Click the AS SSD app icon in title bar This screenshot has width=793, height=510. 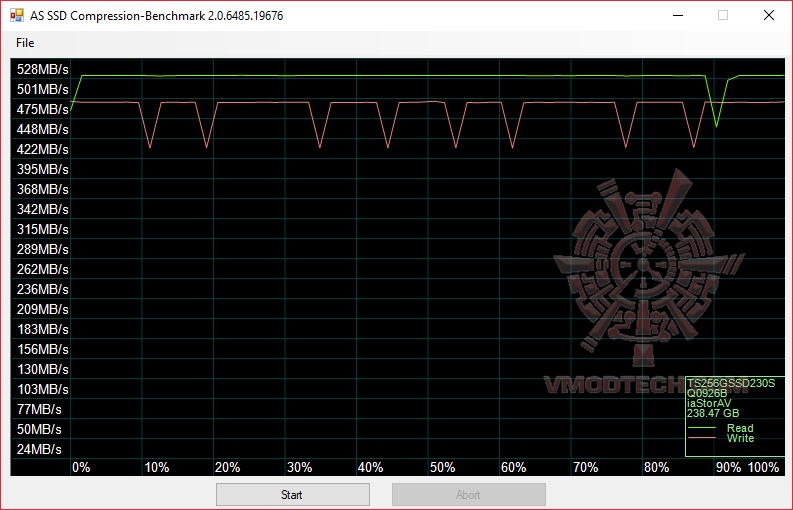(16, 15)
